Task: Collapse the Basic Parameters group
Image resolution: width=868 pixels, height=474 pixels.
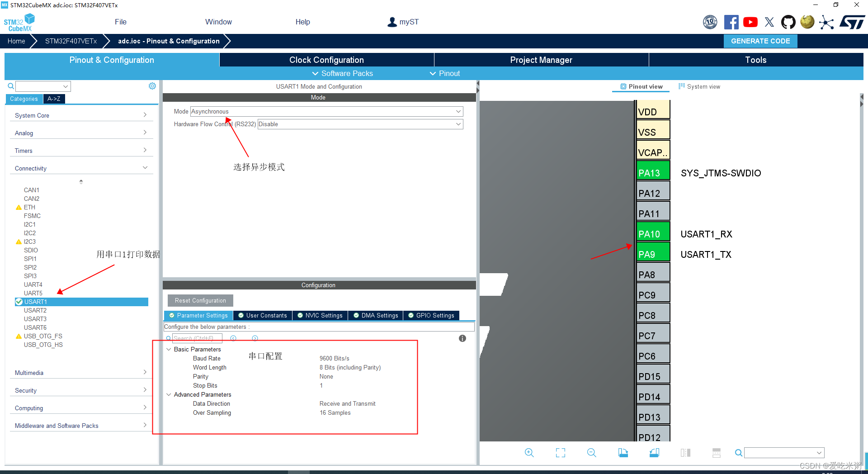Action: [x=169, y=349]
